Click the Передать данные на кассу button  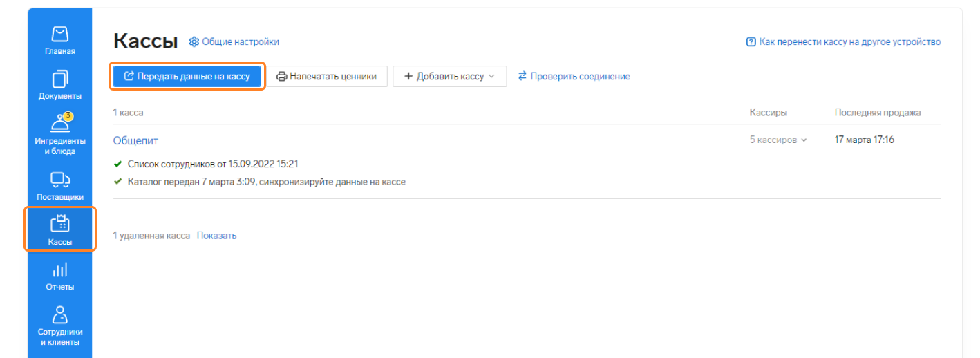tap(187, 77)
